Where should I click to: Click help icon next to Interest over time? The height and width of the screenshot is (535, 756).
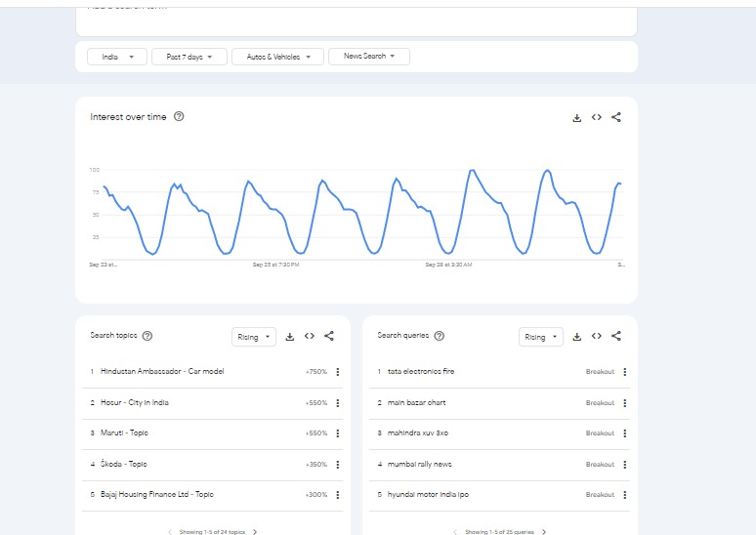click(179, 116)
